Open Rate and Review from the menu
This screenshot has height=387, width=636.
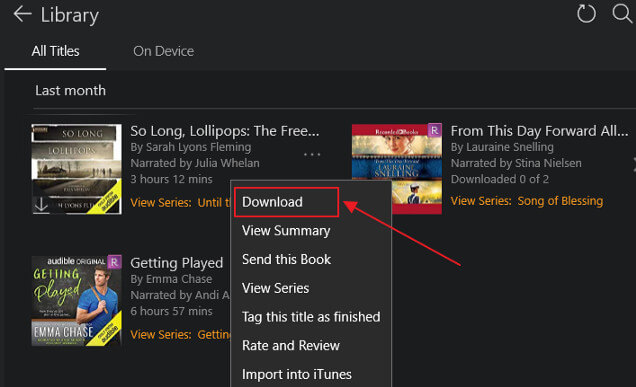[291, 346]
